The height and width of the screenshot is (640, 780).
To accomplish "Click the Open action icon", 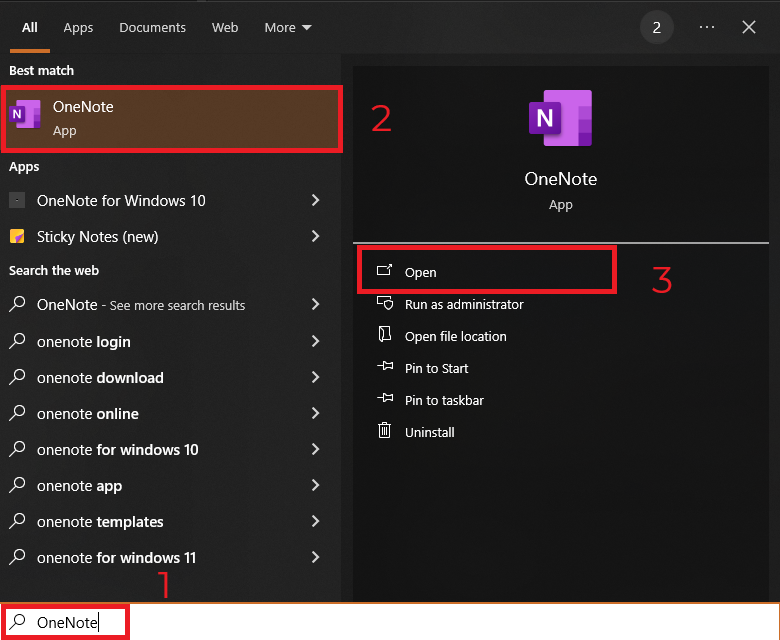I will coord(385,270).
